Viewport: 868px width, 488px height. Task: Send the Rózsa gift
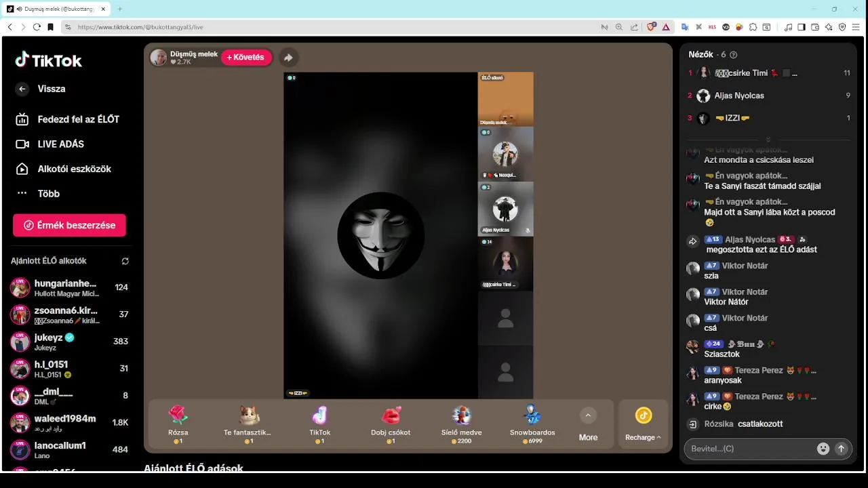(178, 424)
